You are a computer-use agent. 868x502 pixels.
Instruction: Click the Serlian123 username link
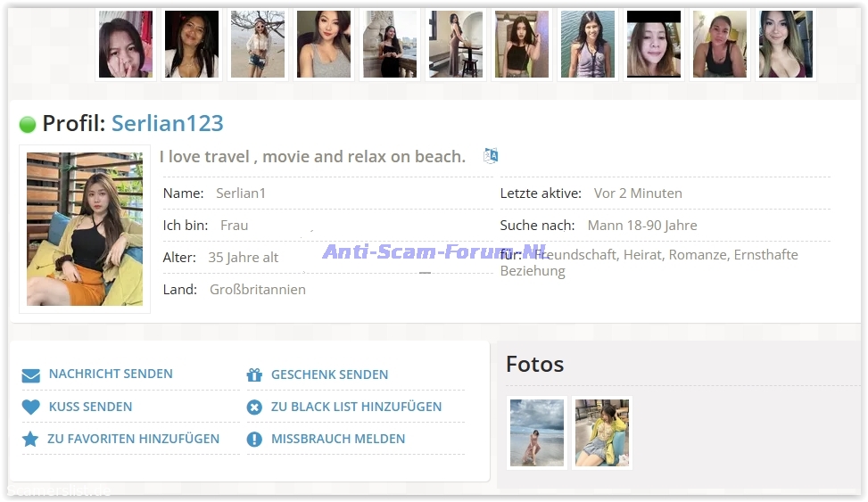tap(168, 124)
